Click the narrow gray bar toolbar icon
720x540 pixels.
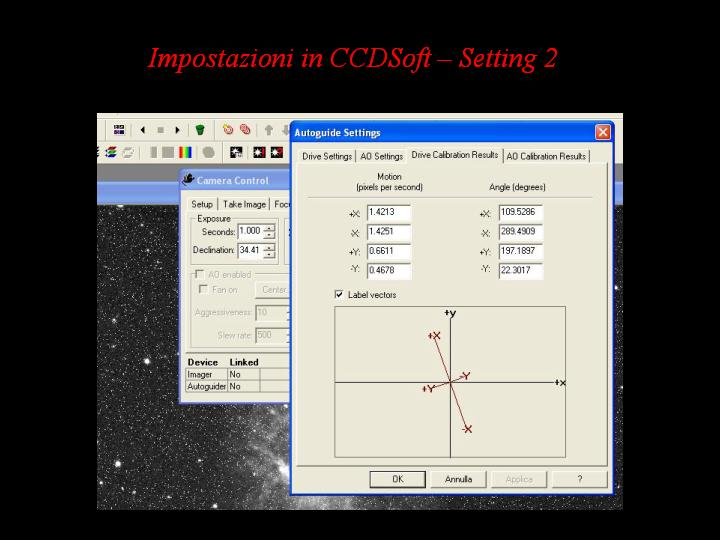[x=153, y=152]
